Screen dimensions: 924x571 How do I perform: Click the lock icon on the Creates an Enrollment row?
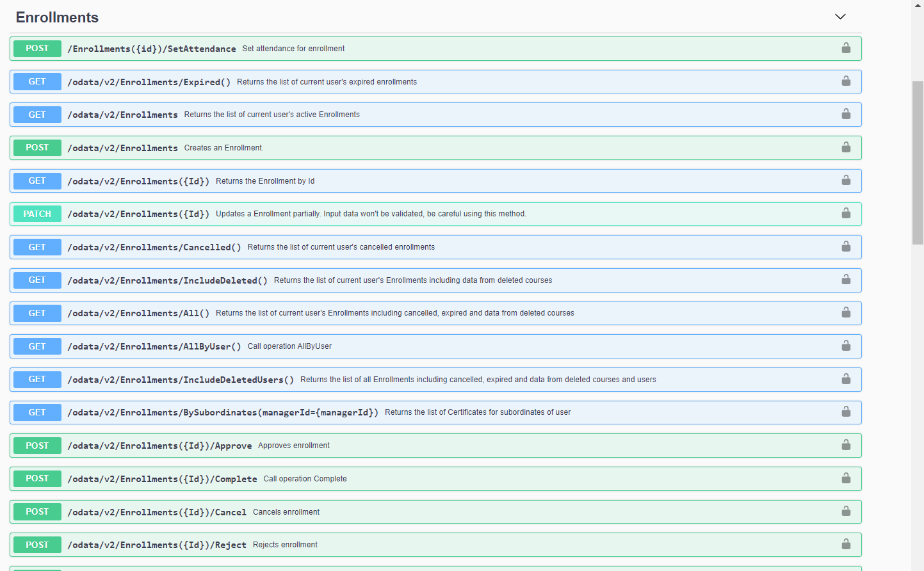846,147
